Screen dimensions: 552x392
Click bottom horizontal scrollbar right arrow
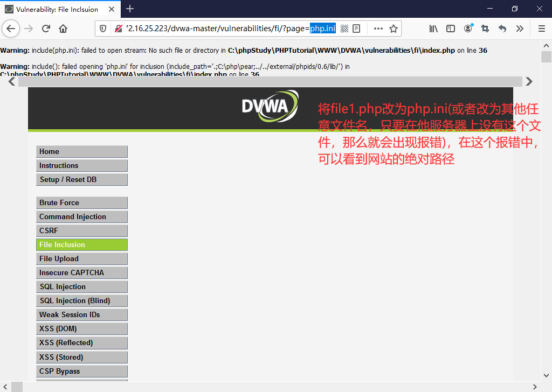pyautogui.click(x=535, y=387)
